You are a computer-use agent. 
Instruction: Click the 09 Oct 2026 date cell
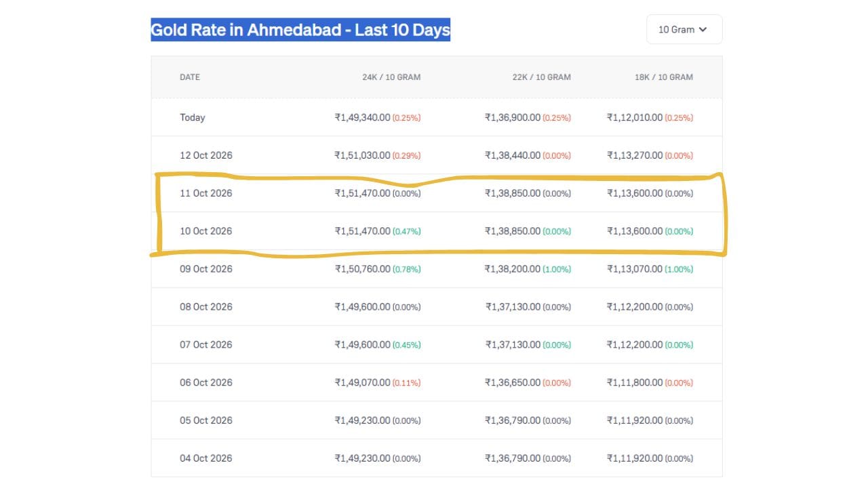(206, 269)
